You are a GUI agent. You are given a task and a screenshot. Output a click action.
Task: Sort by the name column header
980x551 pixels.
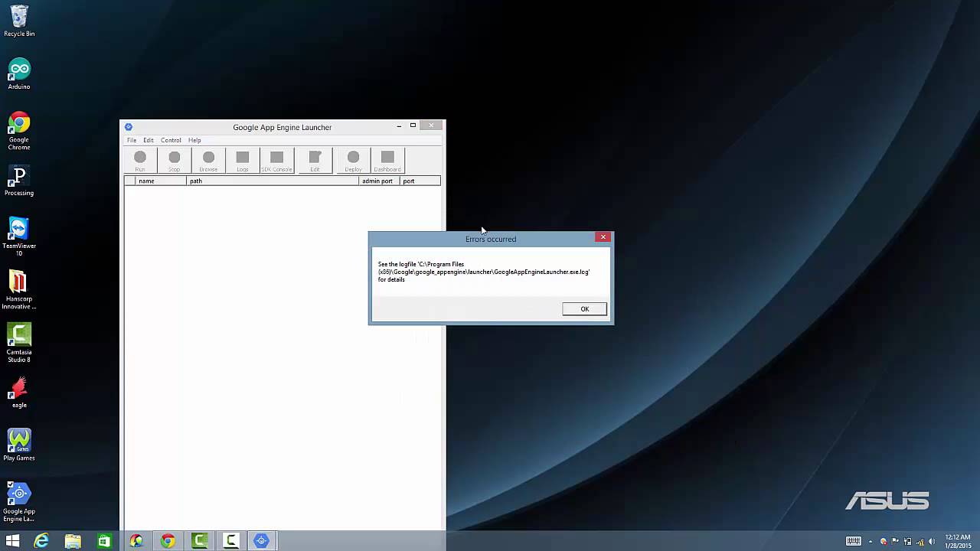click(x=161, y=181)
